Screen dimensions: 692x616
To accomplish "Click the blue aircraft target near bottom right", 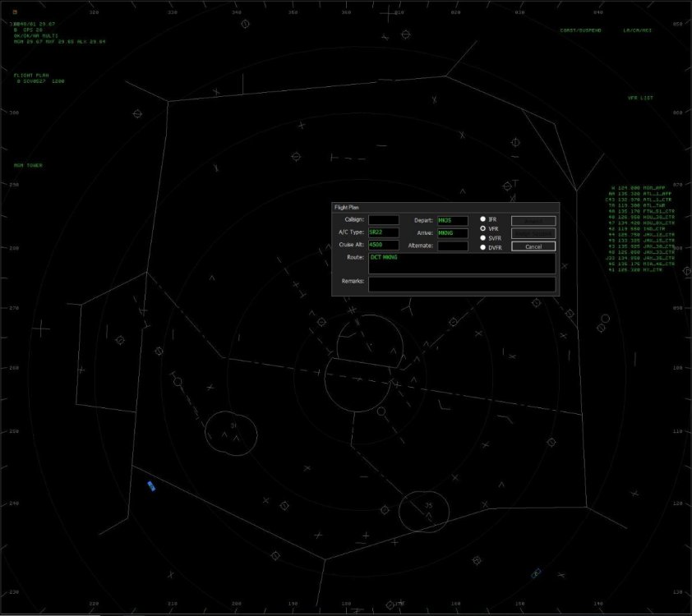I will 537,572.
